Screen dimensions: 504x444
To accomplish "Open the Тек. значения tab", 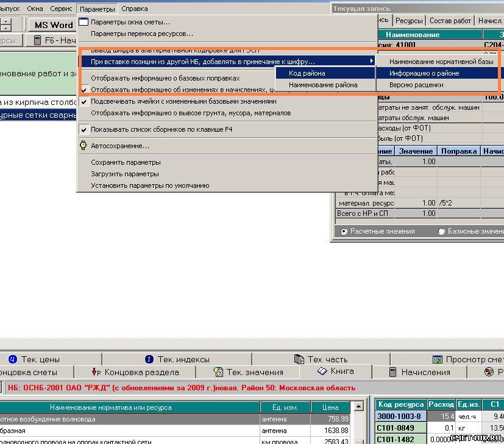I will coord(248,372).
